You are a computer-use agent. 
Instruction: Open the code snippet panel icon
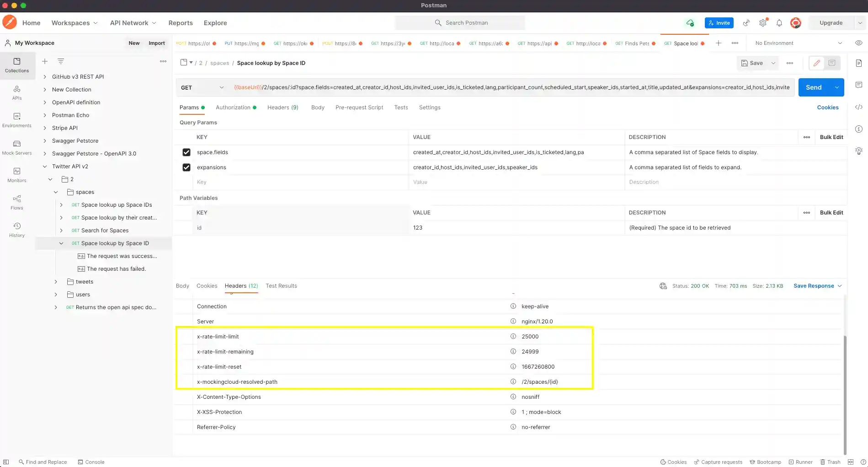click(x=859, y=107)
